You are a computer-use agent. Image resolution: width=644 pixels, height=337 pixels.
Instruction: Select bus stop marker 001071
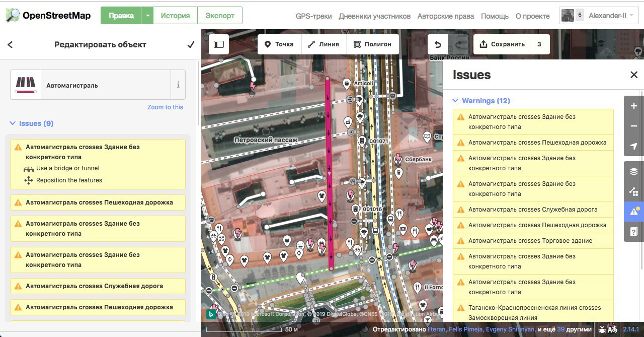[x=362, y=141]
